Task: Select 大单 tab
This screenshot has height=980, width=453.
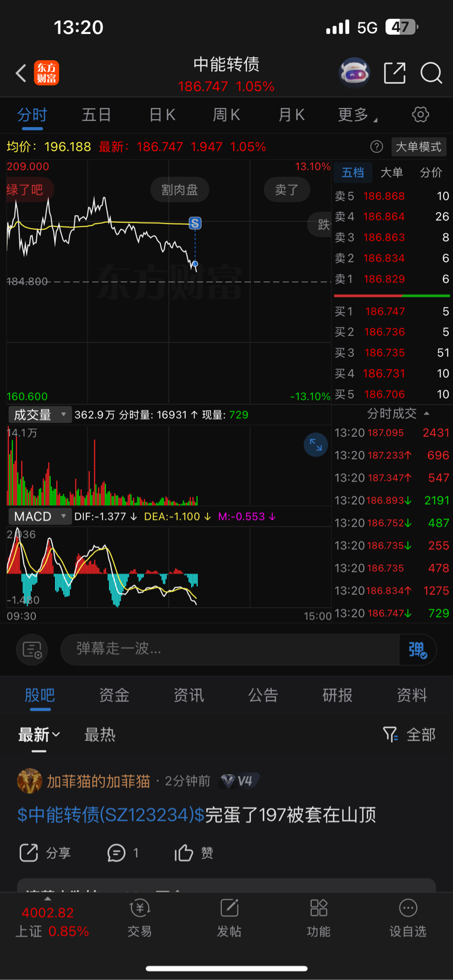Action: tap(392, 173)
